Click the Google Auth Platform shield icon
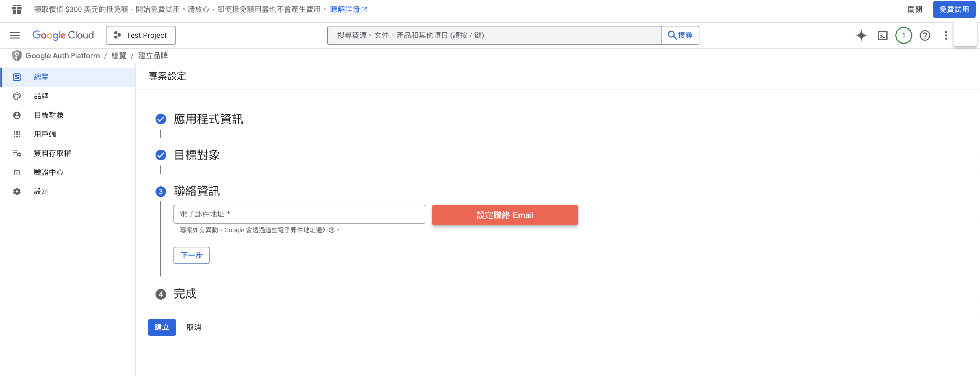The width and height of the screenshot is (980, 376). (x=17, y=55)
